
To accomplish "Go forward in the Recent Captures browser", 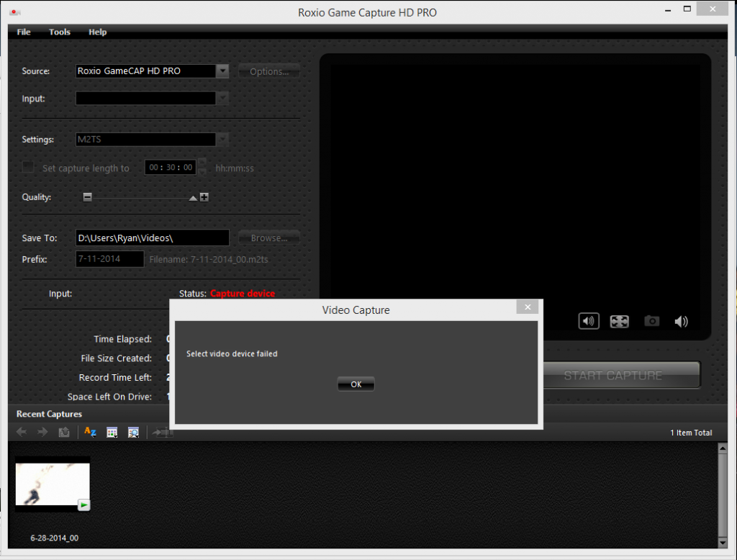I will [x=42, y=432].
